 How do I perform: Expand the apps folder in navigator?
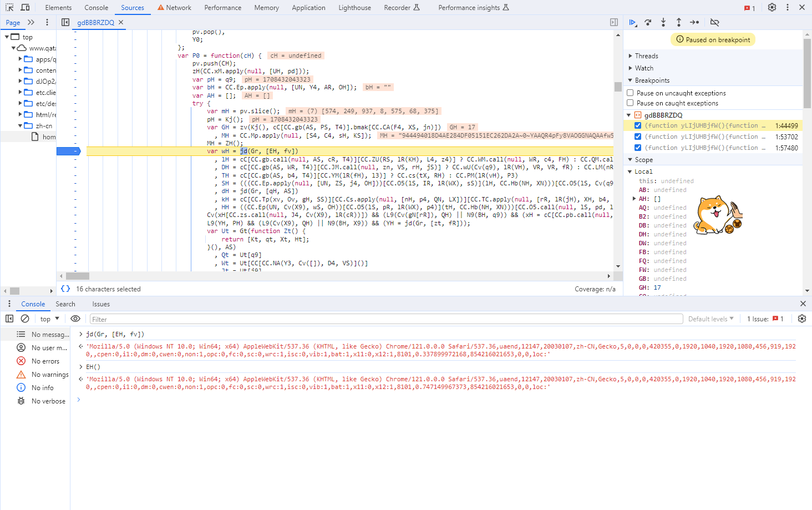(x=21, y=59)
